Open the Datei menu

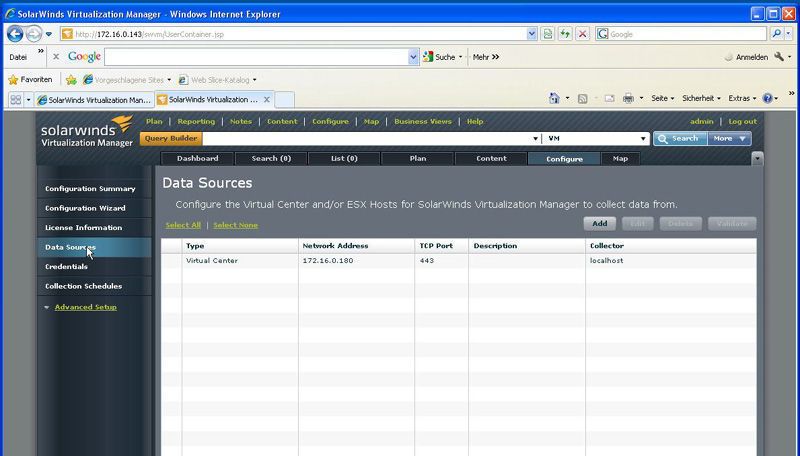[18, 57]
